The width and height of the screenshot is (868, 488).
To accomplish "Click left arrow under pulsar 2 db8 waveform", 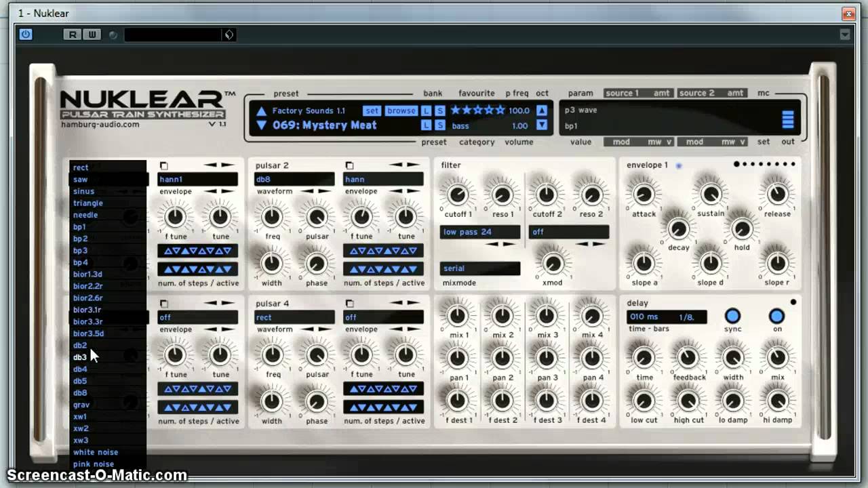I will tap(309, 192).
